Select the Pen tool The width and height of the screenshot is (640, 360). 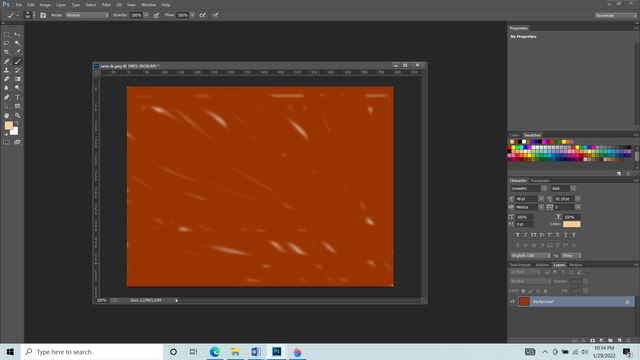point(7,97)
